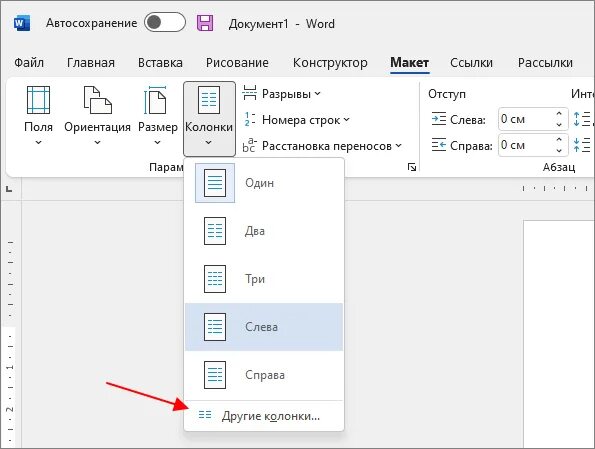Click the tab stop selector on ruler

point(9,189)
